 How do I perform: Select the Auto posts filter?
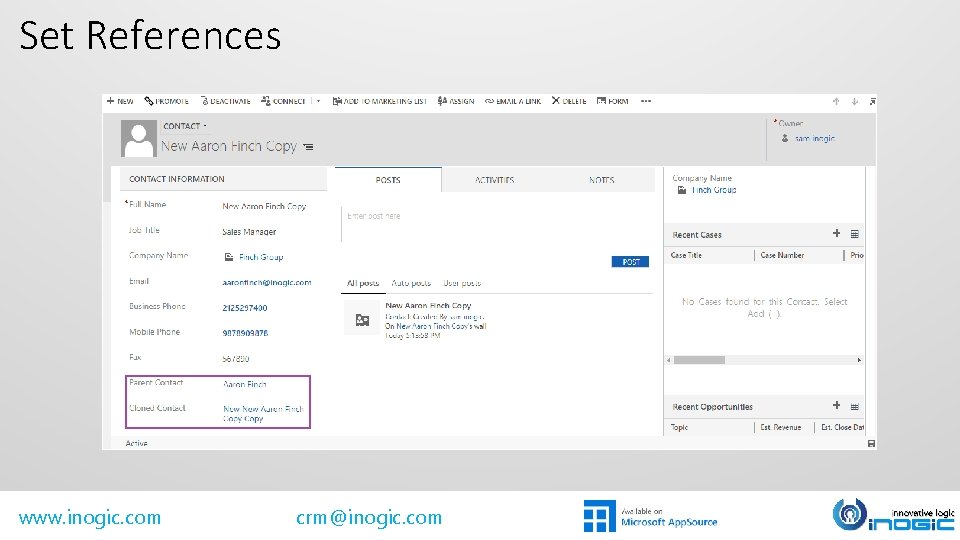pos(411,283)
